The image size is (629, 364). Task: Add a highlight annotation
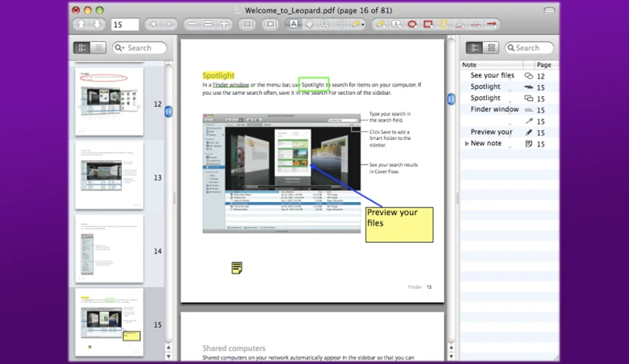[444, 25]
